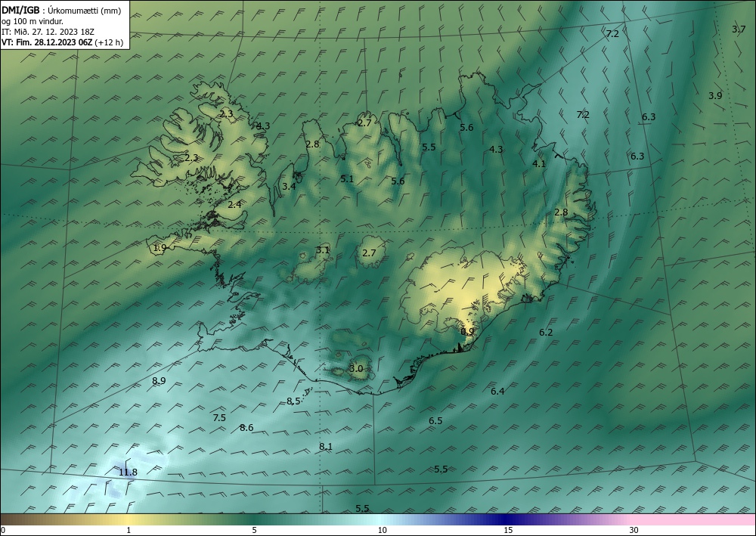Click the '6.2' value off the southeast coast
This screenshot has height=536, width=756.
pyautogui.click(x=546, y=332)
